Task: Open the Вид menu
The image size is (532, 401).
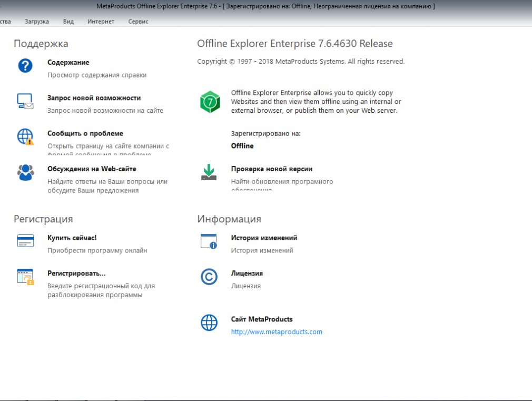Action: click(68, 22)
